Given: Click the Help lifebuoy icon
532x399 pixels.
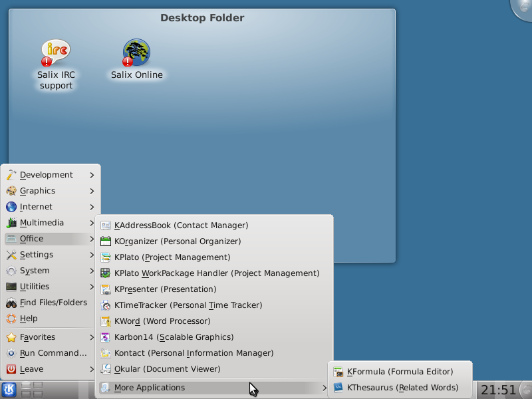Looking at the screenshot, I should (x=11, y=319).
